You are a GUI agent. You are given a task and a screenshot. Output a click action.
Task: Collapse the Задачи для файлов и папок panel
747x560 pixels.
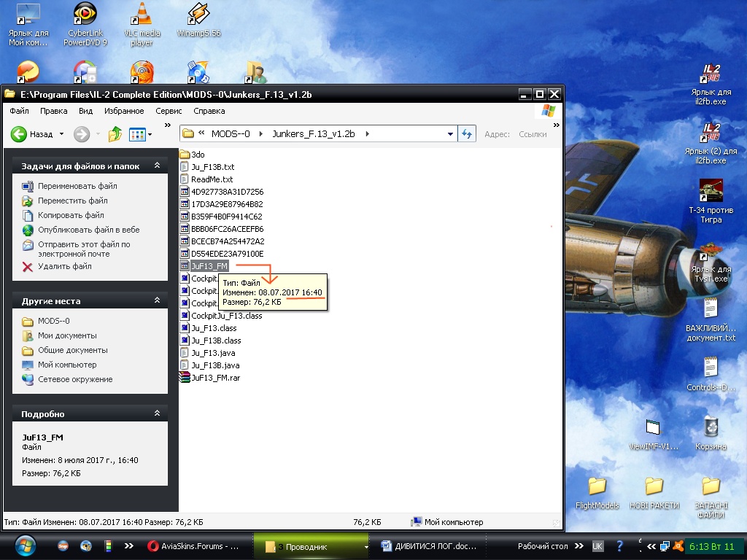point(158,166)
